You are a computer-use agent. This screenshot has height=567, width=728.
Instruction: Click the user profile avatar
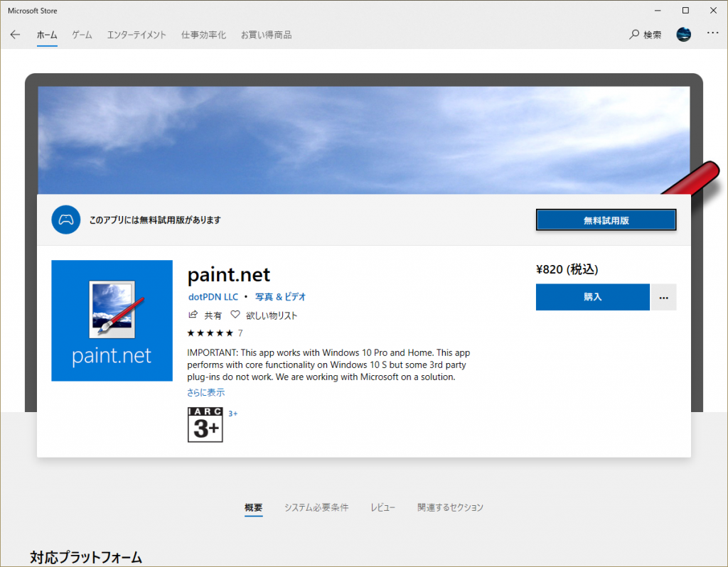tap(683, 34)
